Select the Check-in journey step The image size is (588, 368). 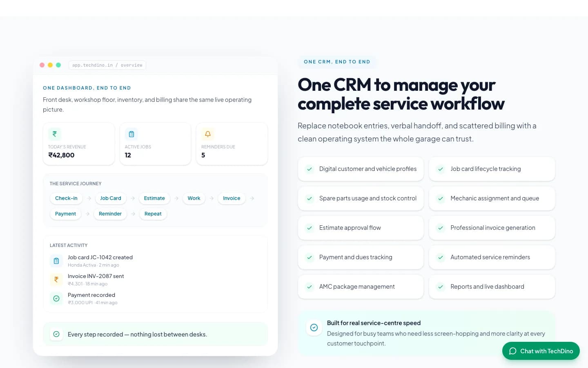pos(66,198)
